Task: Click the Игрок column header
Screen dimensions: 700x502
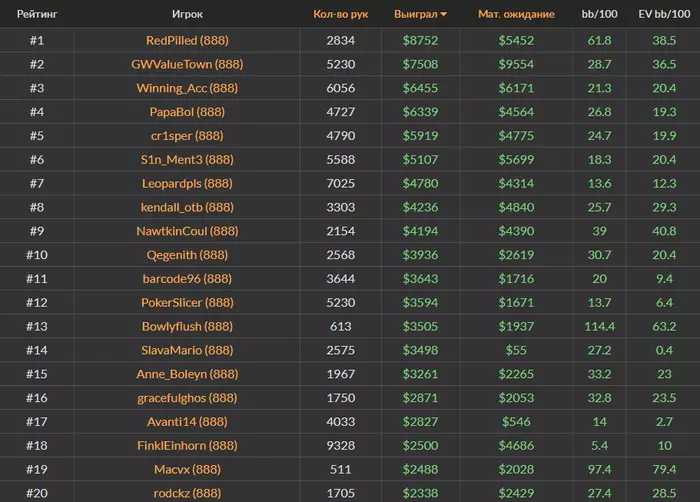Action: 187,15
